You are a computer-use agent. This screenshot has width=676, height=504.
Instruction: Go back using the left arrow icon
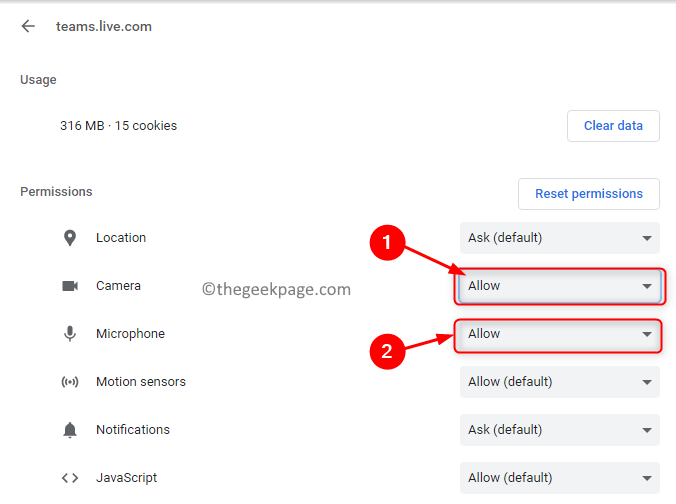tap(28, 26)
